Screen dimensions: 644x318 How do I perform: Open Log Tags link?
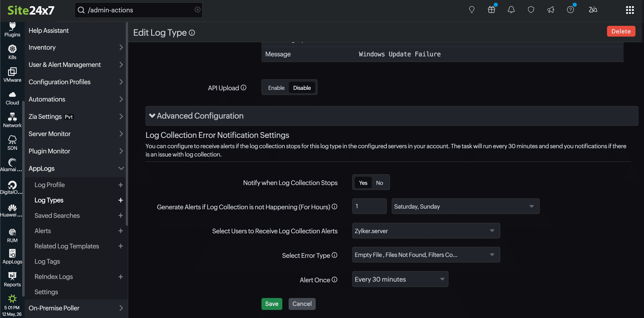click(47, 261)
